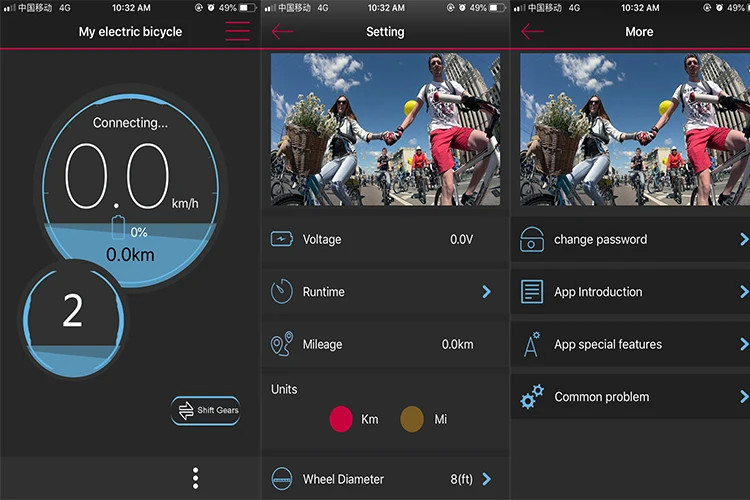This screenshot has height=500, width=750.
Task: Tap the Runtime stopwatch icon
Action: tap(282, 291)
